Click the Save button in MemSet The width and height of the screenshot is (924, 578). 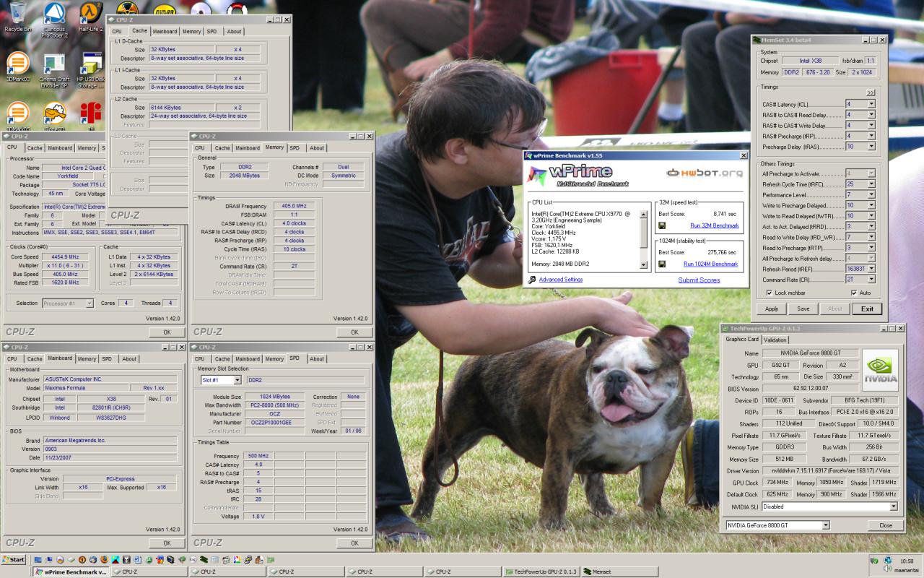pyautogui.click(x=803, y=309)
